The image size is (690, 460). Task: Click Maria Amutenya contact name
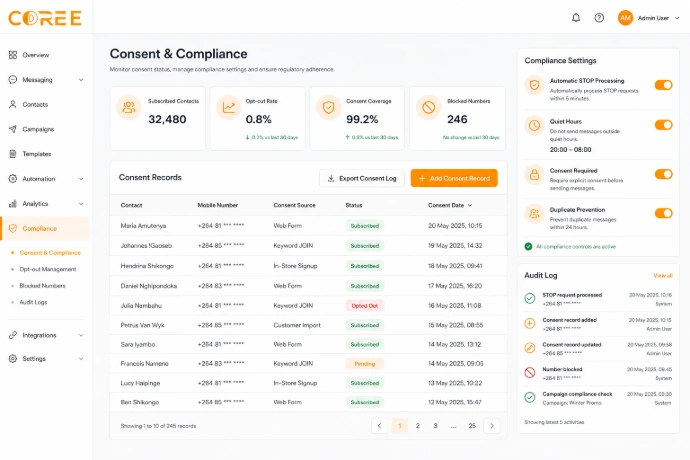tap(143, 226)
